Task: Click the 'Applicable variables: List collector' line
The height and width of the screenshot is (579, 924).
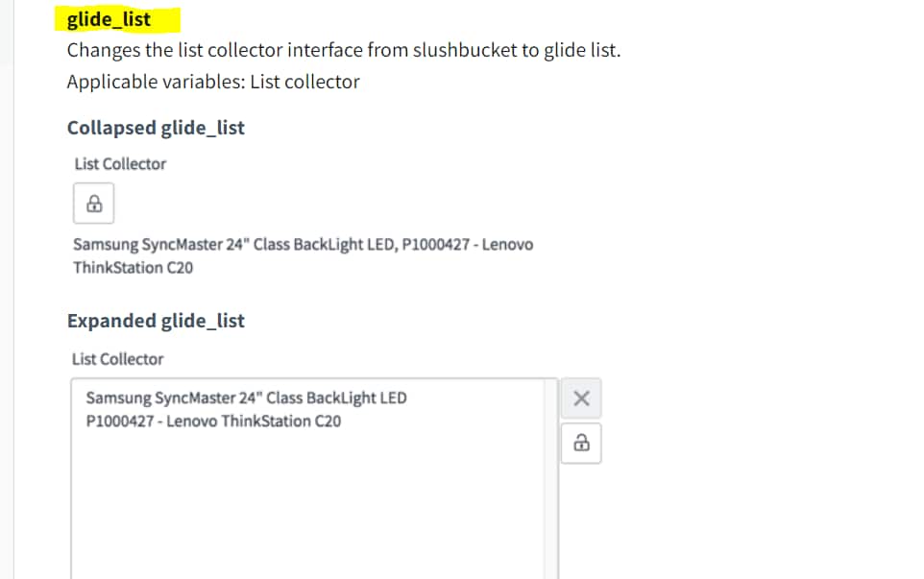Action: tap(213, 82)
